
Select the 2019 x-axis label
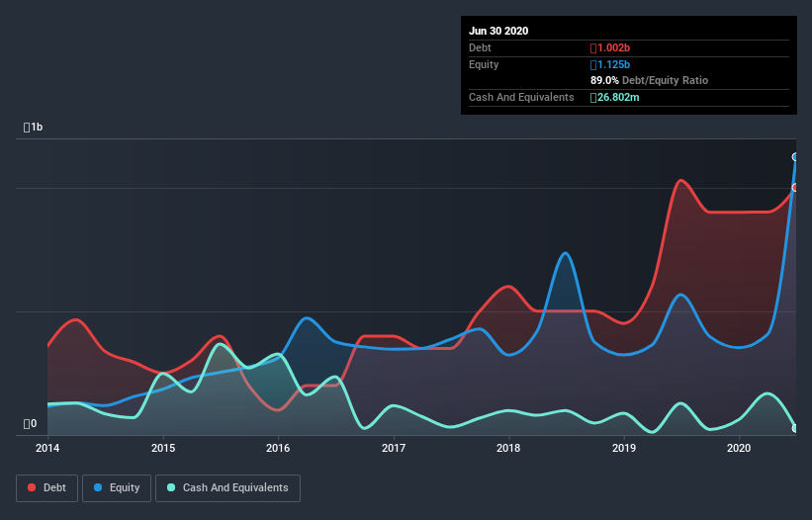(x=624, y=448)
